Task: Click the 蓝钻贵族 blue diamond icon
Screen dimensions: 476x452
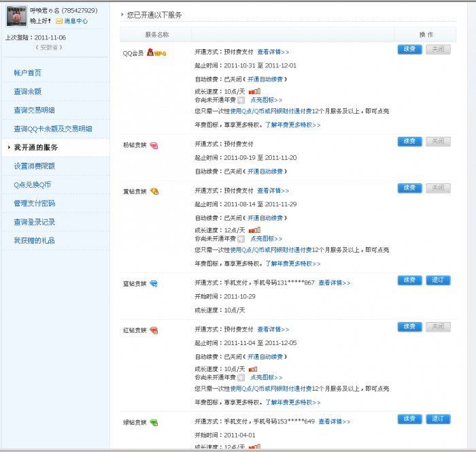Action: (154, 284)
